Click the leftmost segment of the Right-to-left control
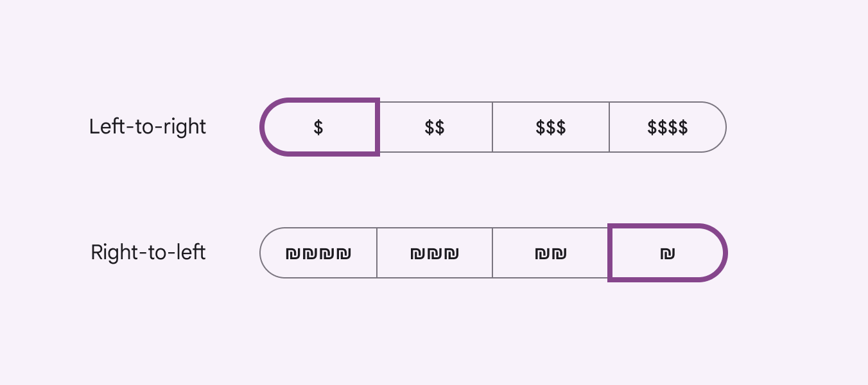The width and height of the screenshot is (868, 385). (x=318, y=253)
